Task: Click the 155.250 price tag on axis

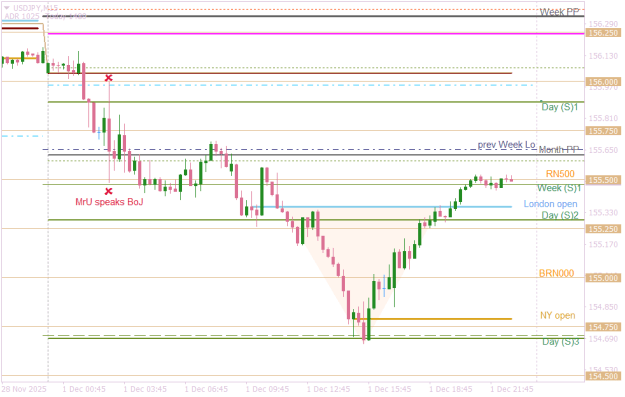Action: pyautogui.click(x=603, y=229)
